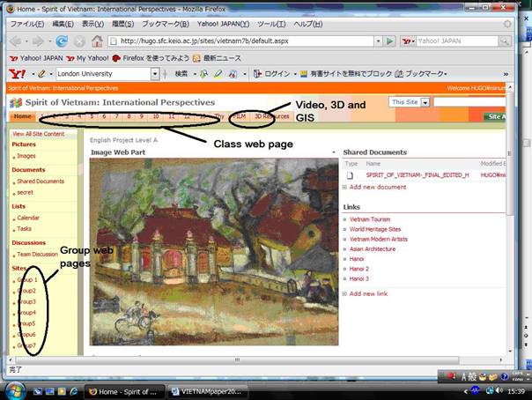Click the Vietnamese temple painting image
This screenshot has height=400, width=532.
coord(214,252)
